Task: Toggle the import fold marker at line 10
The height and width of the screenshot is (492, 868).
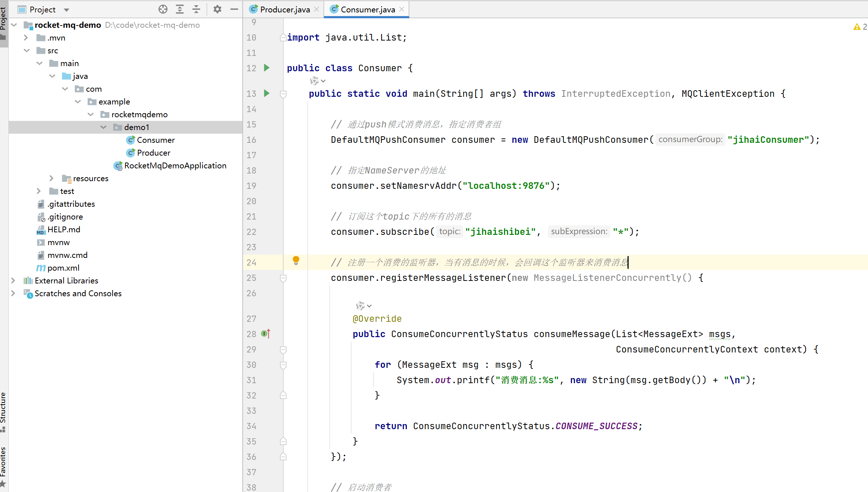Action: click(283, 37)
